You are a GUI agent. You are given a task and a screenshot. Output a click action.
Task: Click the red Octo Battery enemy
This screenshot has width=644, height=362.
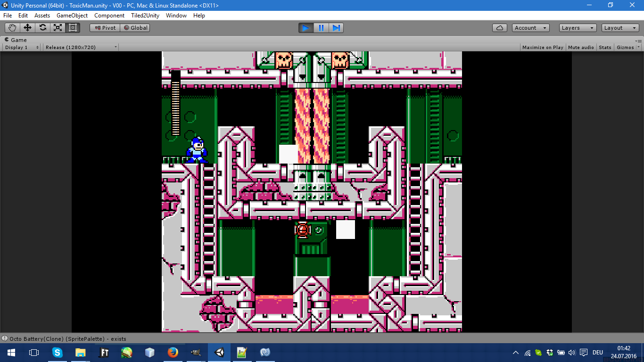(x=303, y=230)
